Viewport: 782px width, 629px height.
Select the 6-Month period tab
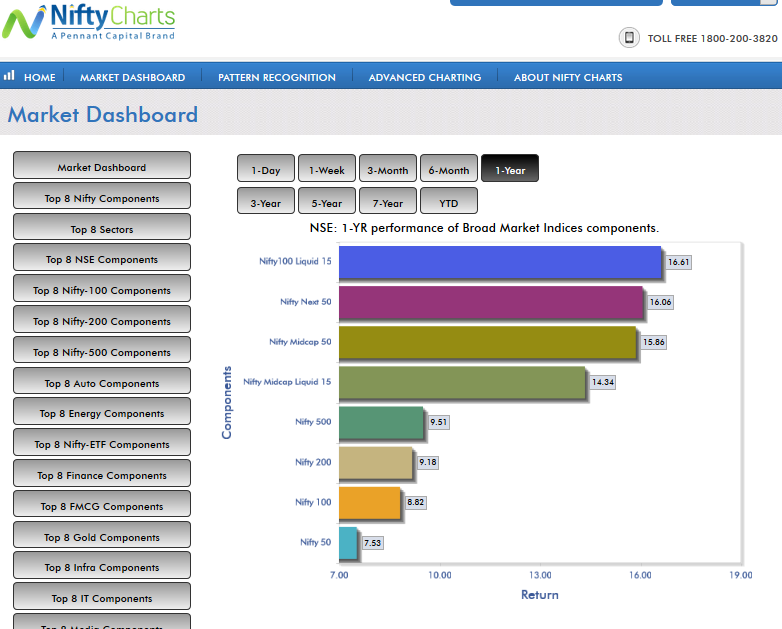(449, 169)
